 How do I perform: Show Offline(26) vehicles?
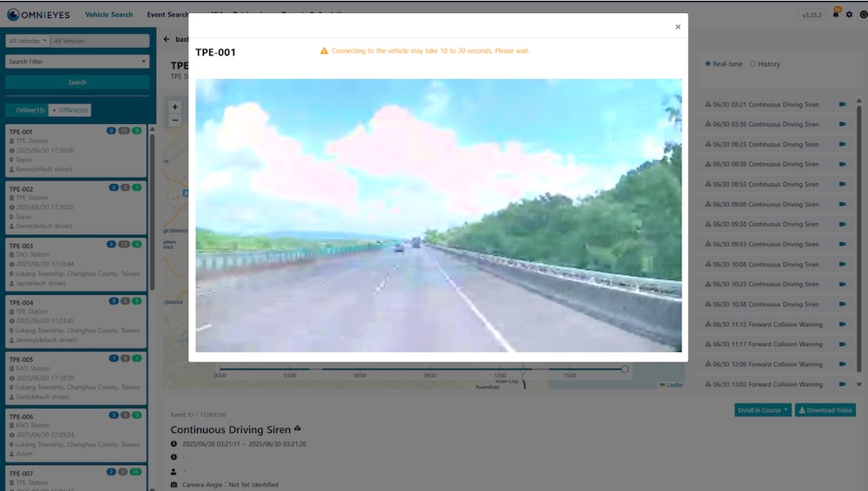[x=69, y=110]
